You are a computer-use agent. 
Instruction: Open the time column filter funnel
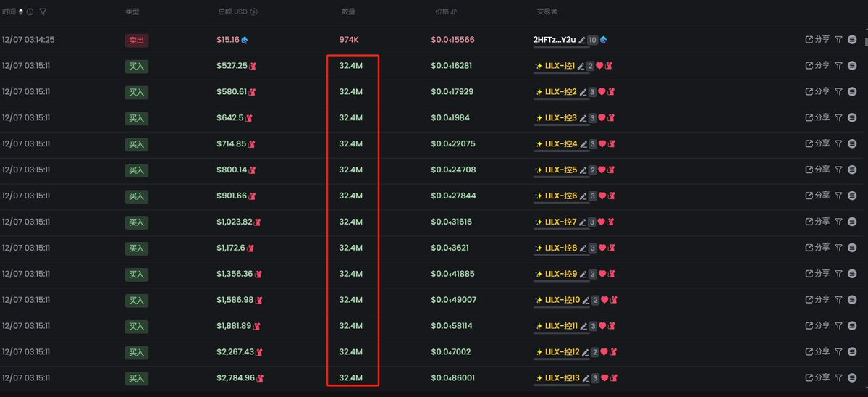[x=43, y=12]
